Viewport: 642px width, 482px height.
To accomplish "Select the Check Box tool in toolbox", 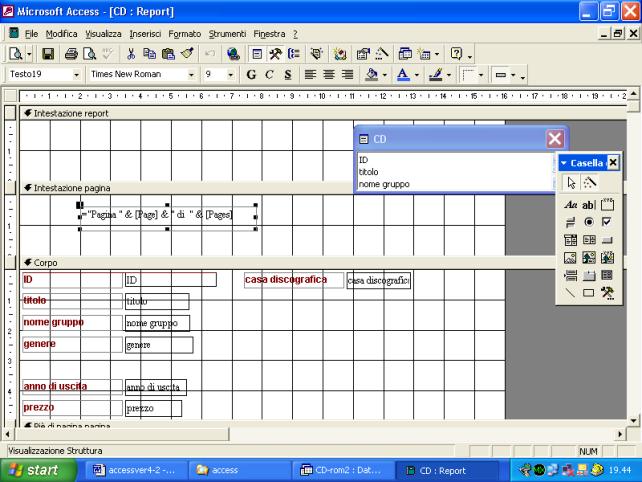I will tap(607, 222).
